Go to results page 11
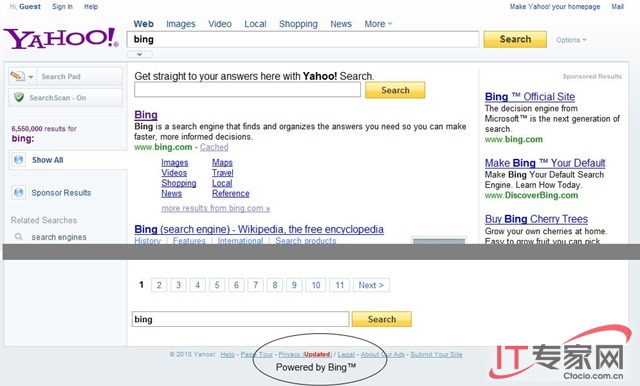The image size is (640, 386). [x=340, y=285]
